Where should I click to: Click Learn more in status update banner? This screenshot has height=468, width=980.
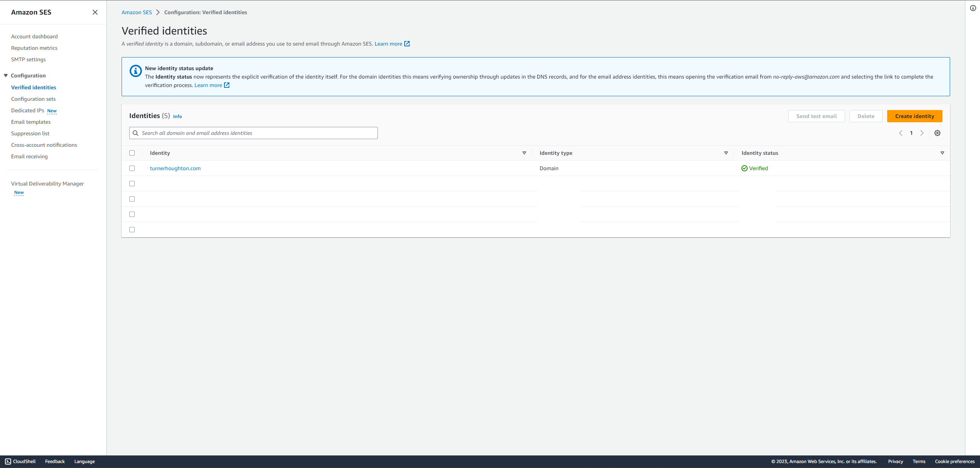coord(208,85)
